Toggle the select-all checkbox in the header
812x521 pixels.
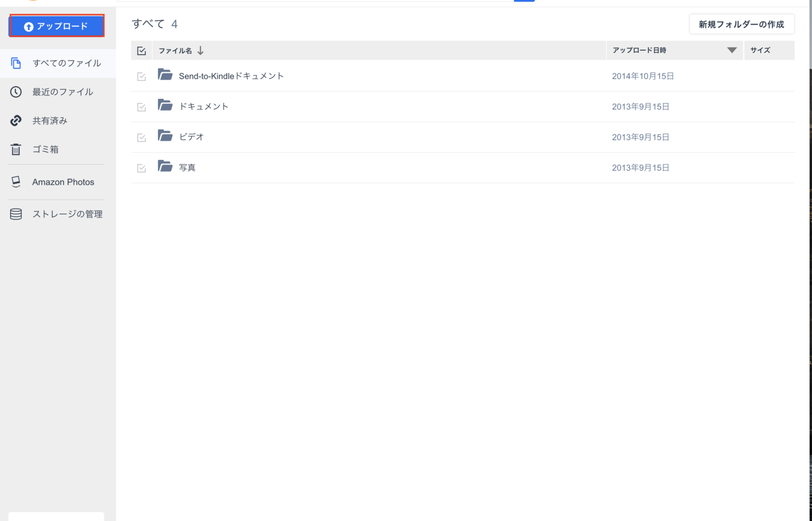(141, 51)
